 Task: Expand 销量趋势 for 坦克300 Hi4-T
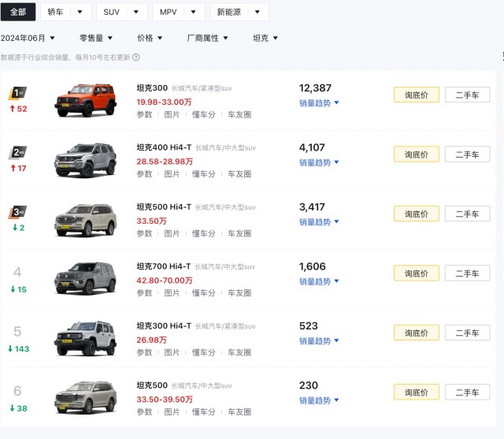(x=319, y=341)
